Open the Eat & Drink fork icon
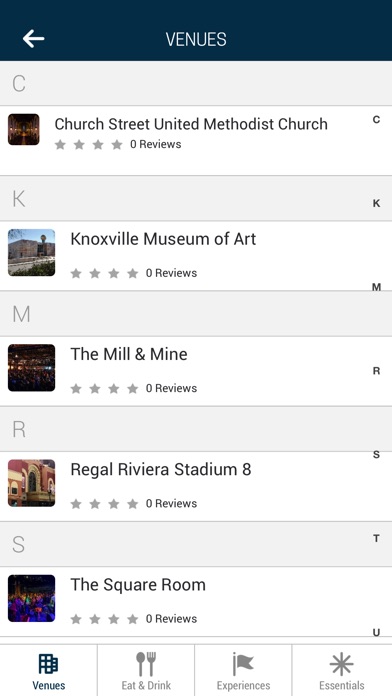This screenshot has width=392, height=696. coord(146,664)
